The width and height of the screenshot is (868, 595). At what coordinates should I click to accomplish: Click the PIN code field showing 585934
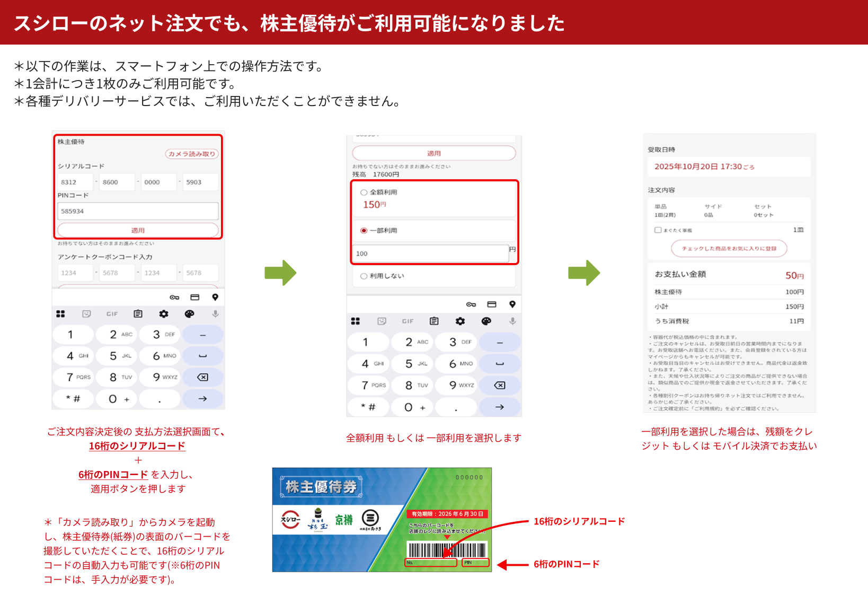click(x=137, y=211)
